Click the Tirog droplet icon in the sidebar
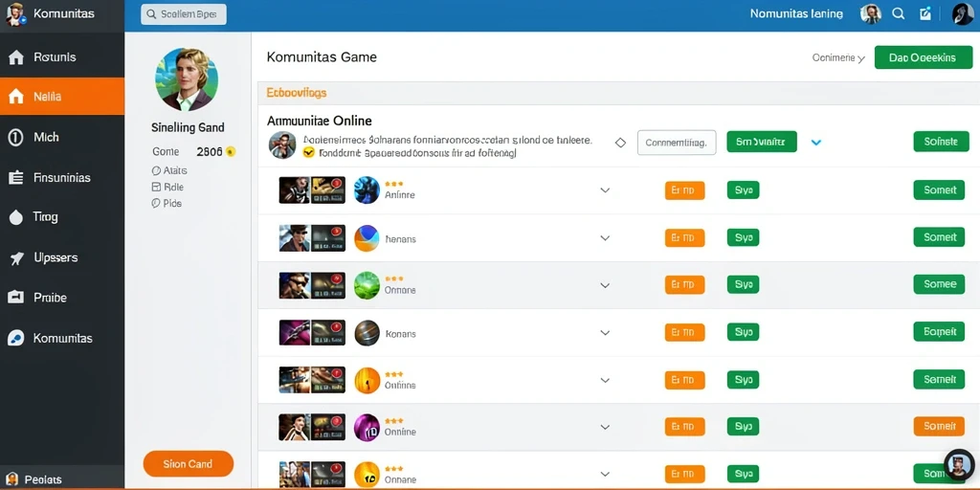Image resolution: width=980 pixels, height=490 pixels. [15, 217]
